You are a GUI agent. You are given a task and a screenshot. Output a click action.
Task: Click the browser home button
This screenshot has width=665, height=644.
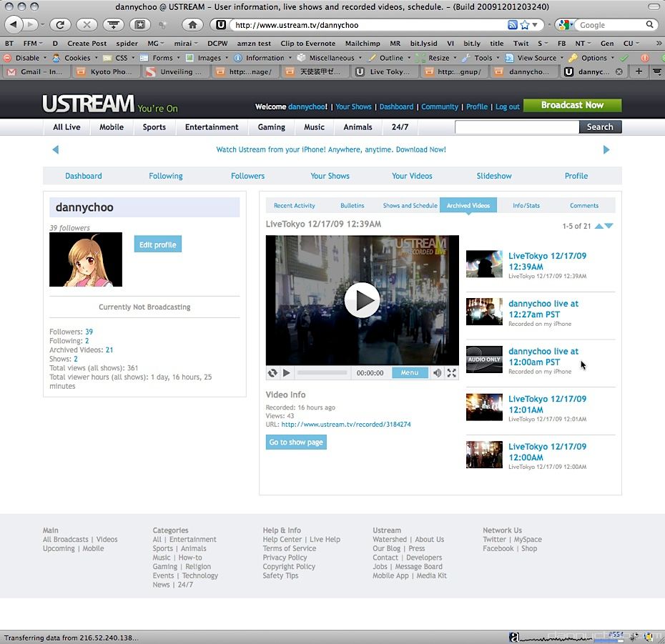(192, 24)
